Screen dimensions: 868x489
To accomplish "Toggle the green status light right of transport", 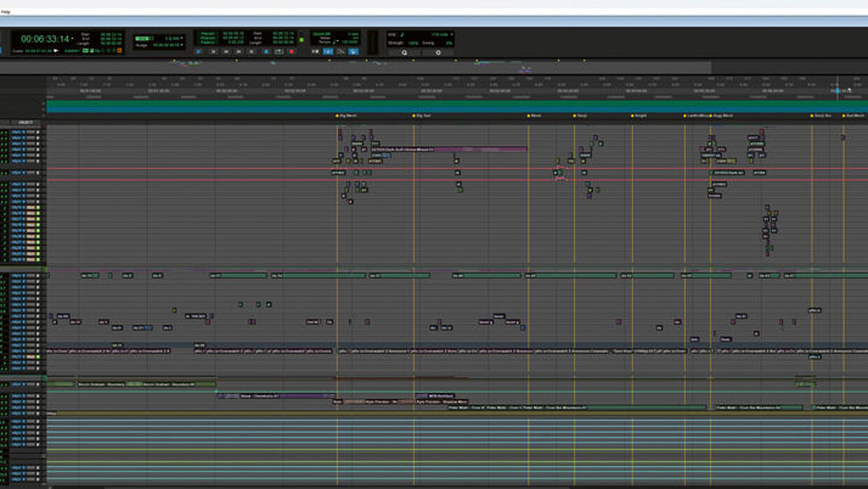I will pyautogui.click(x=302, y=40).
